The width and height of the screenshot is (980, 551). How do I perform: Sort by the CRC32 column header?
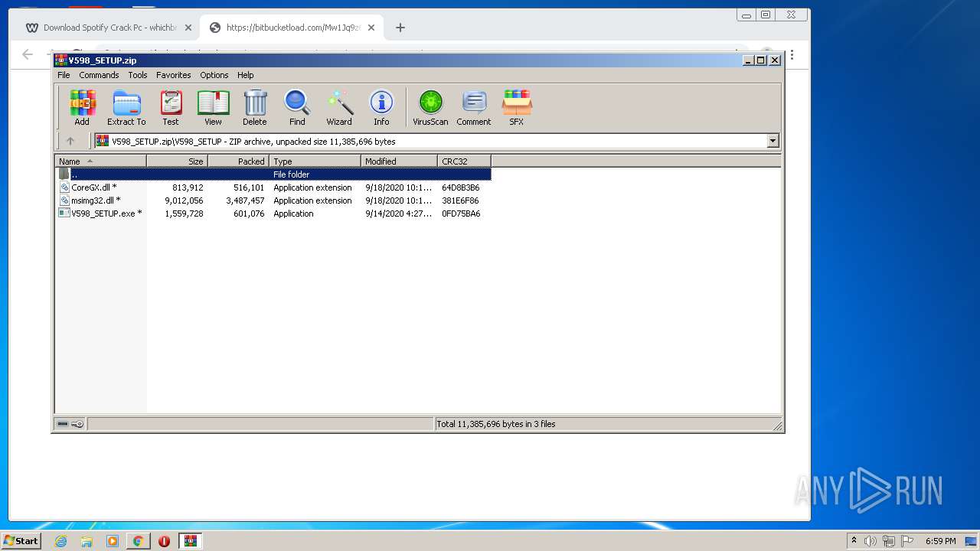(x=465, y=161)
